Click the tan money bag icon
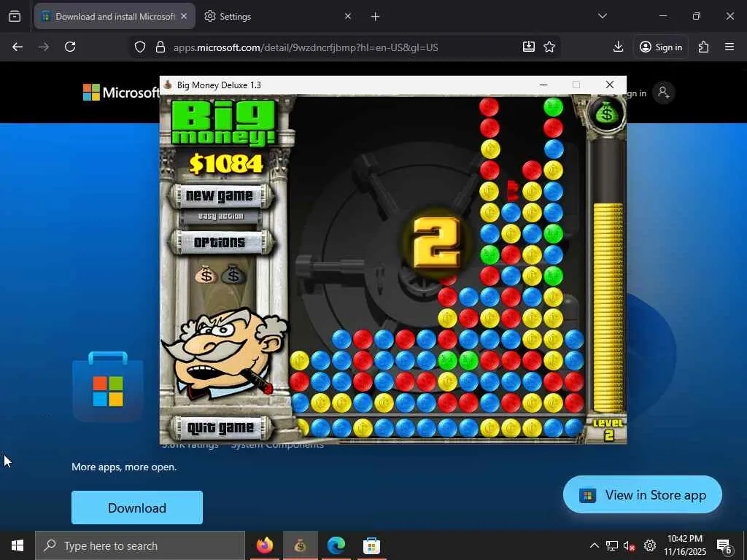 [x=206, y=274]
